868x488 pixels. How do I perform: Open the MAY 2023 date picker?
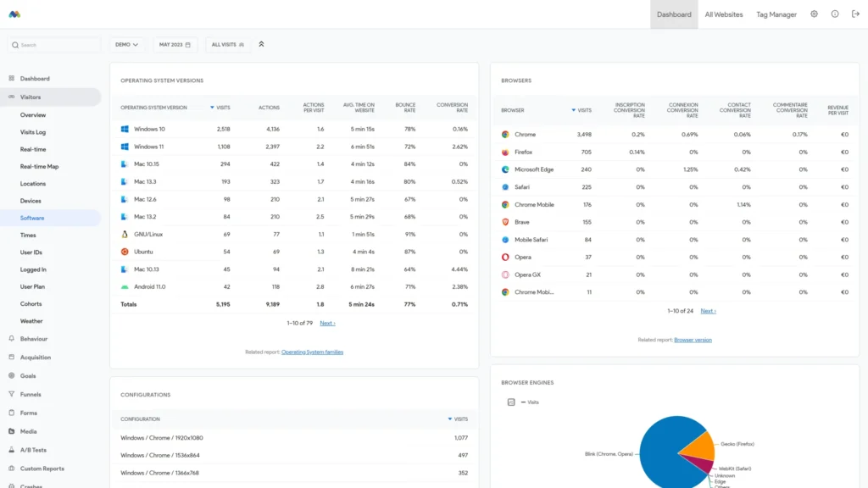175,44
